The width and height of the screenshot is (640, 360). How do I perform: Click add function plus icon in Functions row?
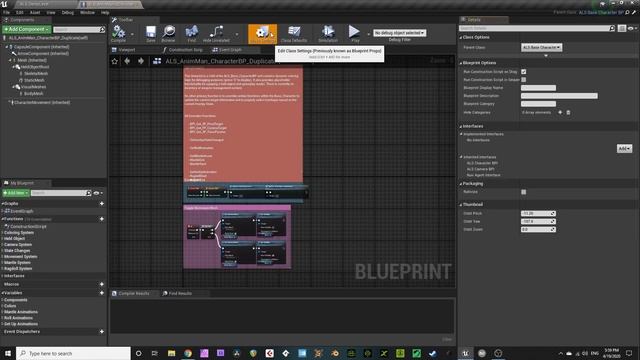[102, 219]
